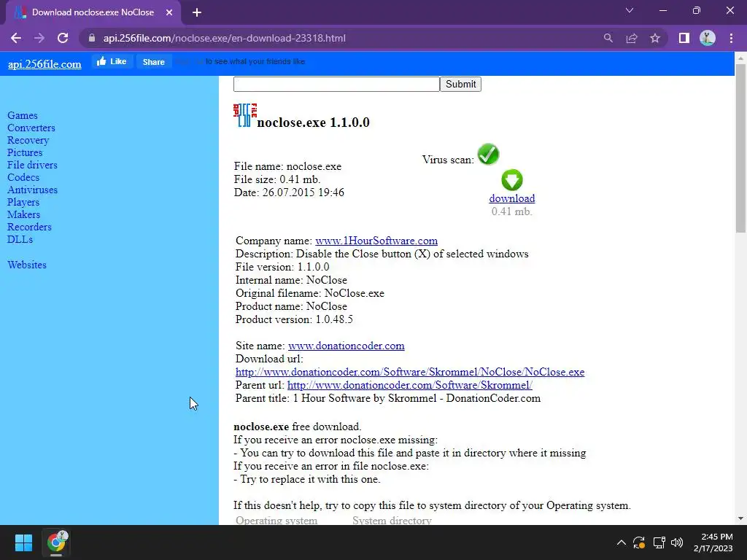Open Websites sidebar link

point(27,265)
